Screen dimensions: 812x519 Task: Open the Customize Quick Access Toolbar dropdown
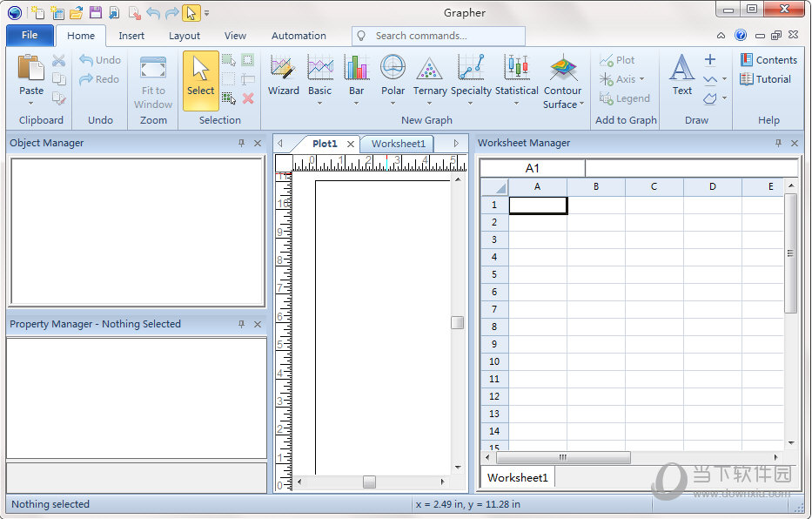206,13
